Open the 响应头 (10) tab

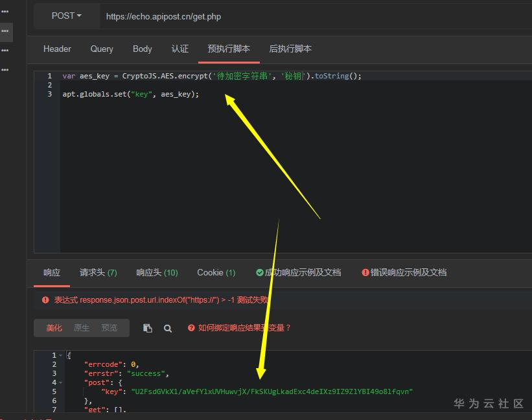157,272
